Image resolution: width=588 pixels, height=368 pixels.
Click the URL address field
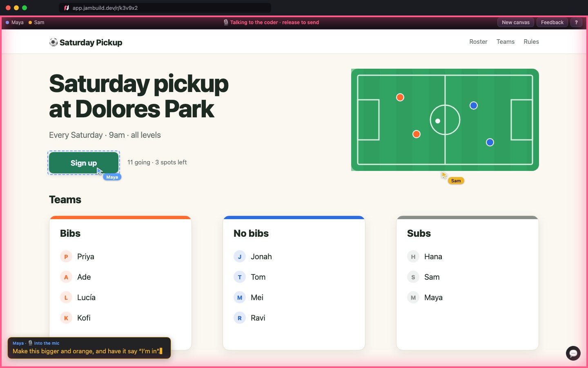(165, 8)
